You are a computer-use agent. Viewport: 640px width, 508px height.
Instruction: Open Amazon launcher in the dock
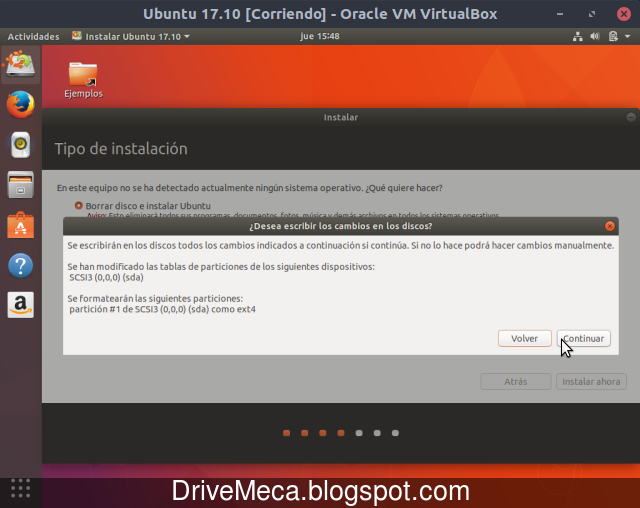pos(20,305)
